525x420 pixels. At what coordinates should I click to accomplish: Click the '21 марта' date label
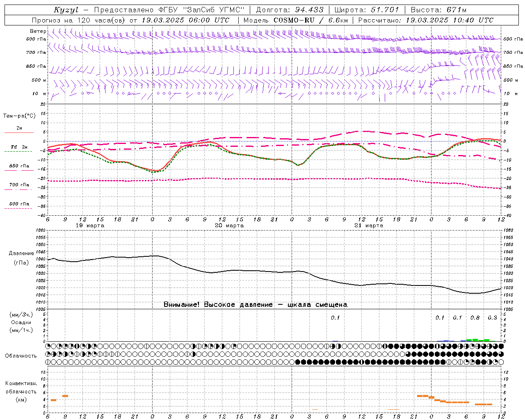coord(369,226)
